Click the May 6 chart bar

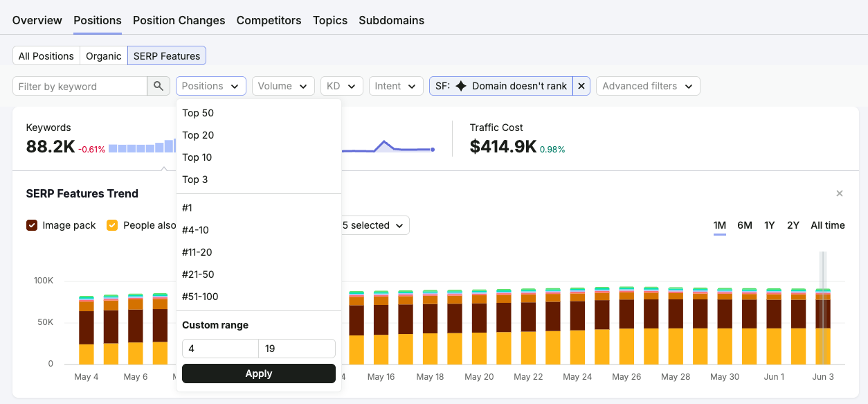[136, 329]
